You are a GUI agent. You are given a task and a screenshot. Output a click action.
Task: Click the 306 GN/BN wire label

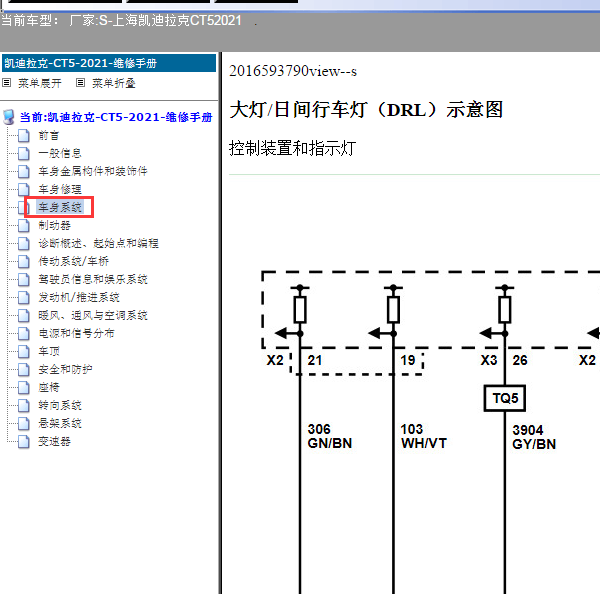point(329,436)
